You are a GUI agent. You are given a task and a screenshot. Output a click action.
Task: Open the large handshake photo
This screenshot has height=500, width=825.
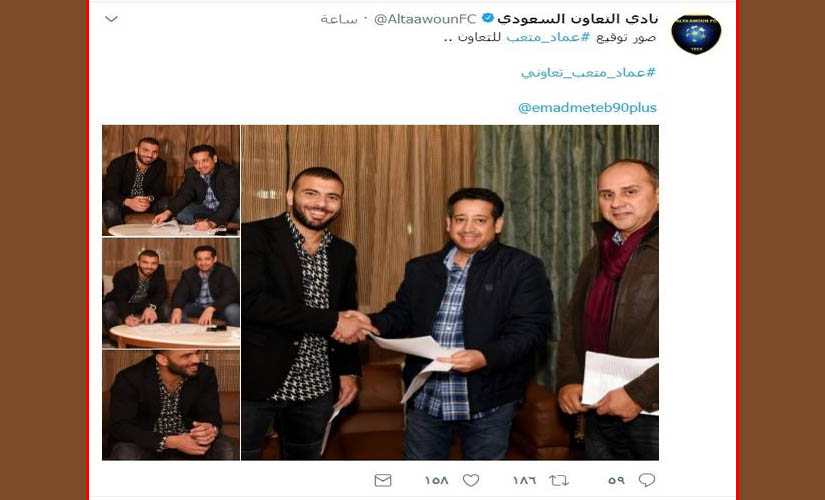[x=450, y=293]
